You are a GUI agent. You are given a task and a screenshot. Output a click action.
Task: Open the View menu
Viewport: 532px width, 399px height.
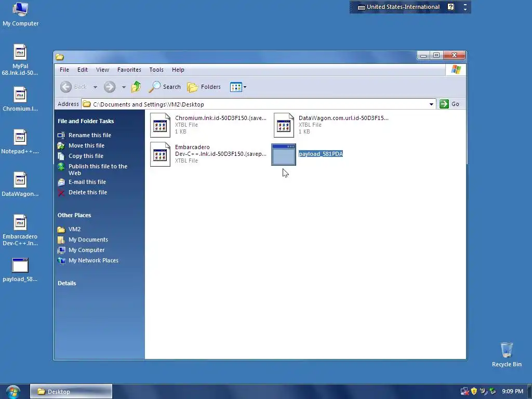tap(102, 70)
